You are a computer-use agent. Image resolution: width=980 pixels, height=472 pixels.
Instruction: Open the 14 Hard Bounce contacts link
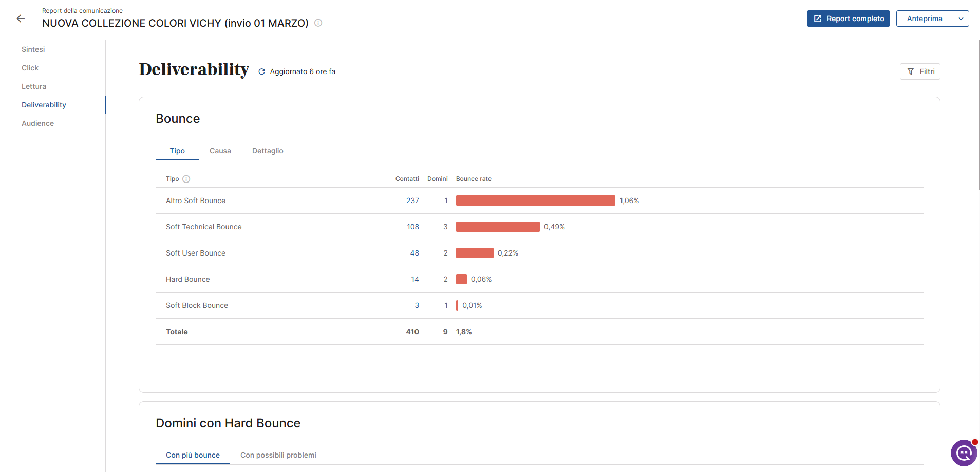[x=415, y=279]
